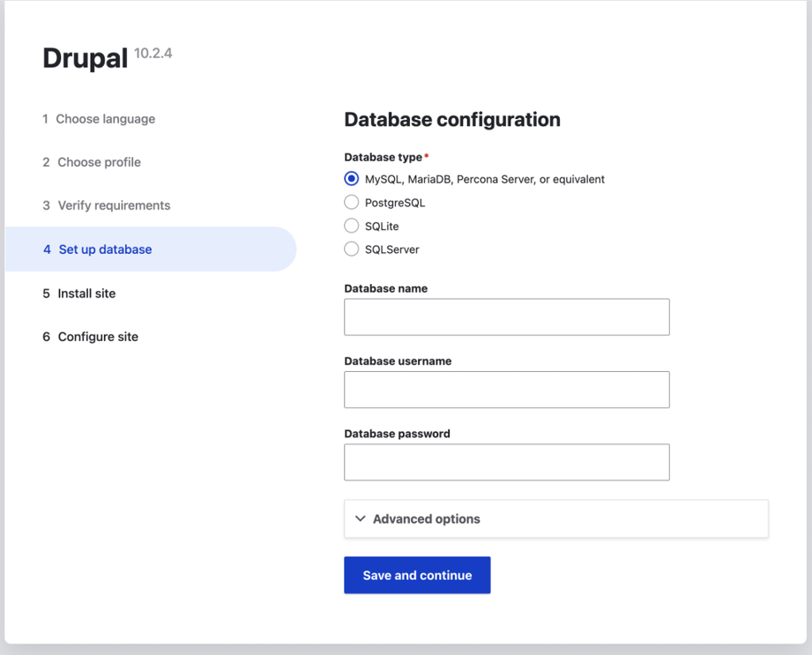Click the Database configuration heading

pyautogui.click(x=452, y=120)
